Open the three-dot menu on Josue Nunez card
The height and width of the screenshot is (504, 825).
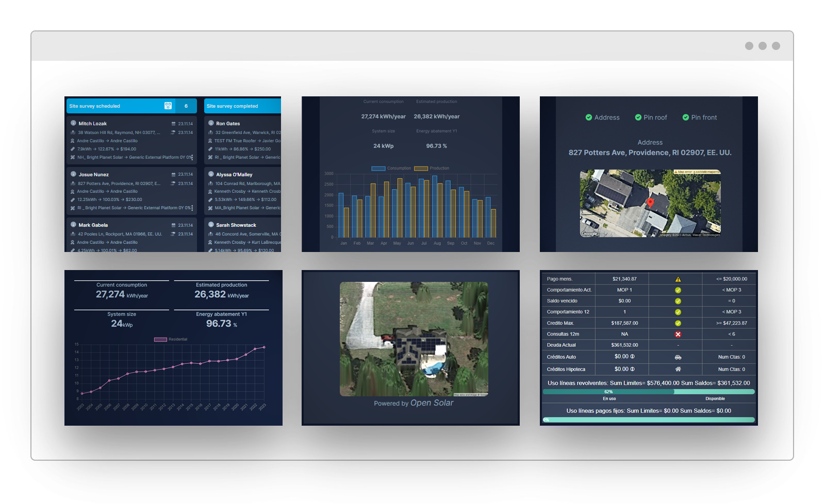click(192, 208)
